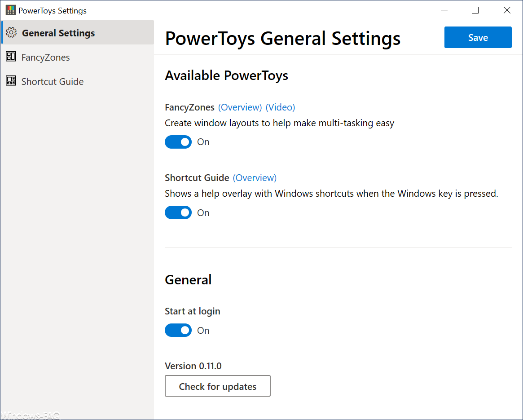523x420 pixels.
Task: Click the 'Start at login' label
Action: pyautogui.click(x=193, y=311)
